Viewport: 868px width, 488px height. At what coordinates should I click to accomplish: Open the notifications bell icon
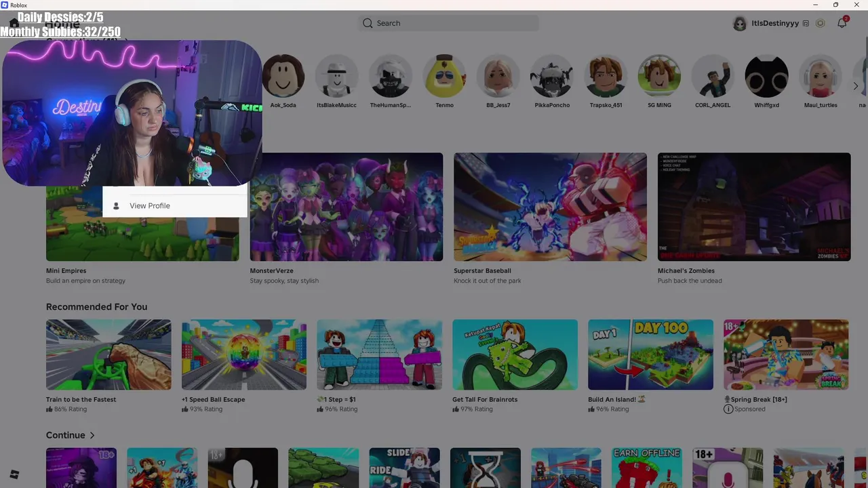[x=842, y=23]
